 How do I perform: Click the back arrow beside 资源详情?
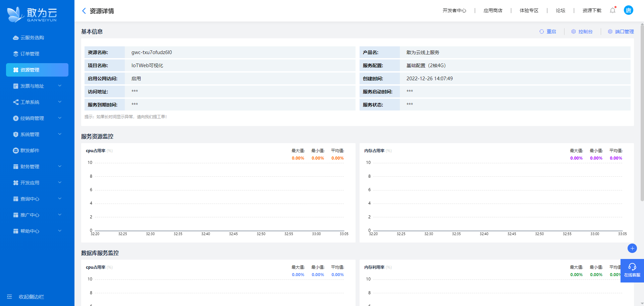(x=84, y=11)
